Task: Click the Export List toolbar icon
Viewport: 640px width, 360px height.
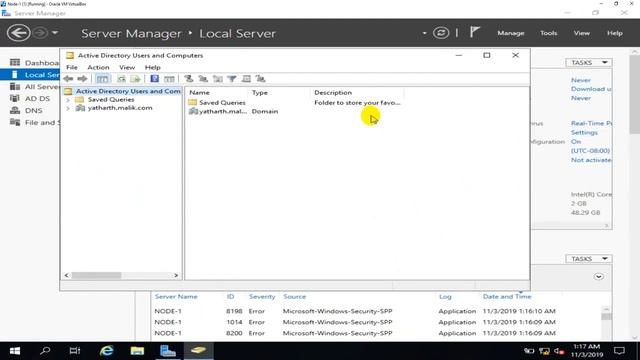Action: click(136, 79)
